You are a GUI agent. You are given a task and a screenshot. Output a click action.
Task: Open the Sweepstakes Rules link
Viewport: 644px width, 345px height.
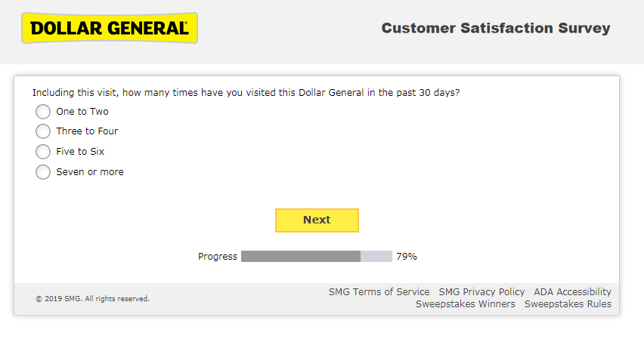(x=568, y=304)
